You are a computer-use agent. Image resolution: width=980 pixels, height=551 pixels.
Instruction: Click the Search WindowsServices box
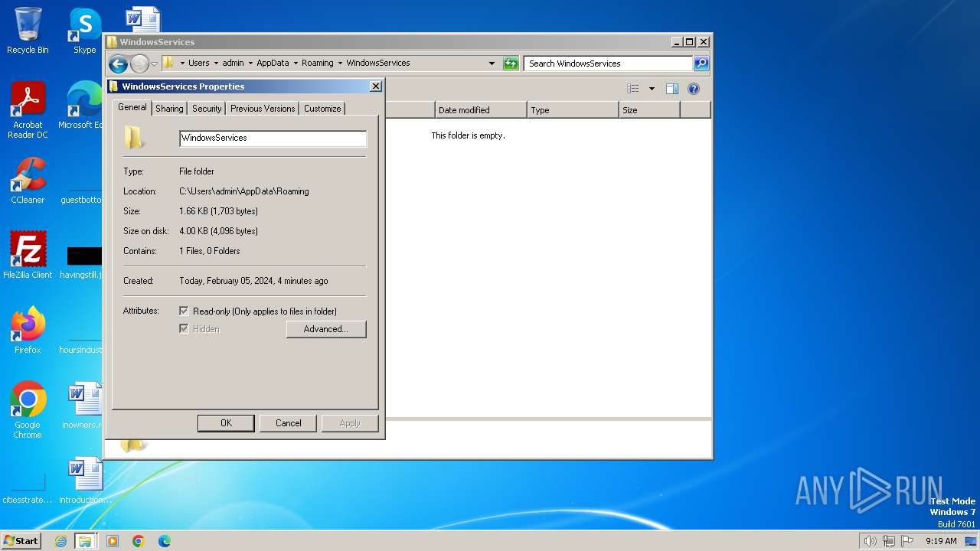(x=609, y=64)
